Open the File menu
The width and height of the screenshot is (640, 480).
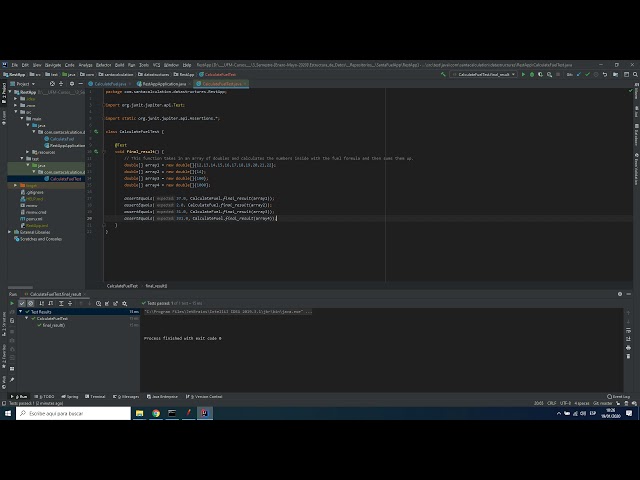[15, 65]
